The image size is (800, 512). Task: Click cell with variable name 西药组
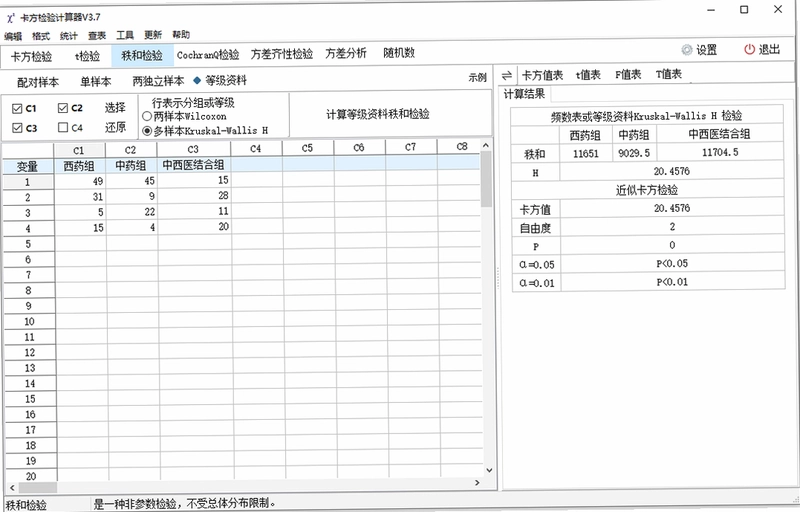80,166
